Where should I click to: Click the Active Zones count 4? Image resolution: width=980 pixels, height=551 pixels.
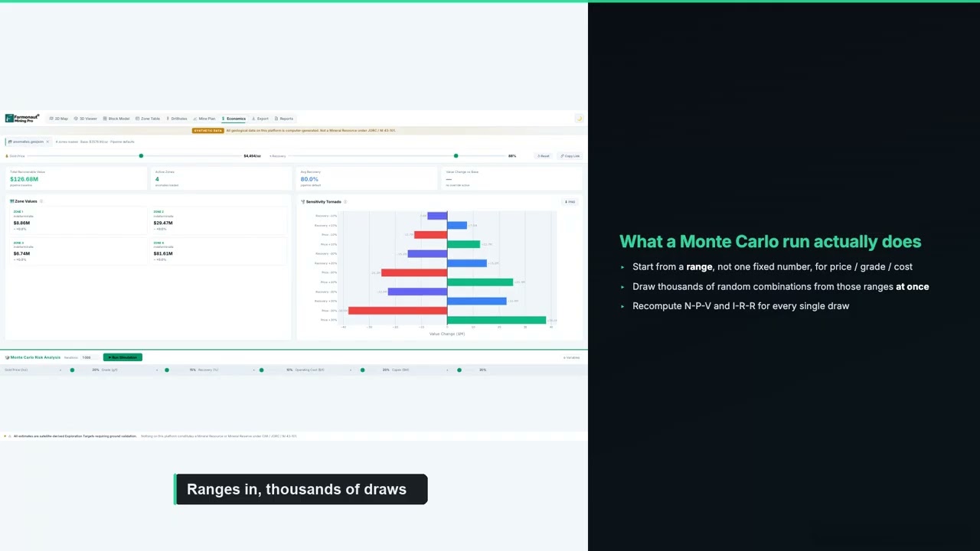click(x=157, y=179)
